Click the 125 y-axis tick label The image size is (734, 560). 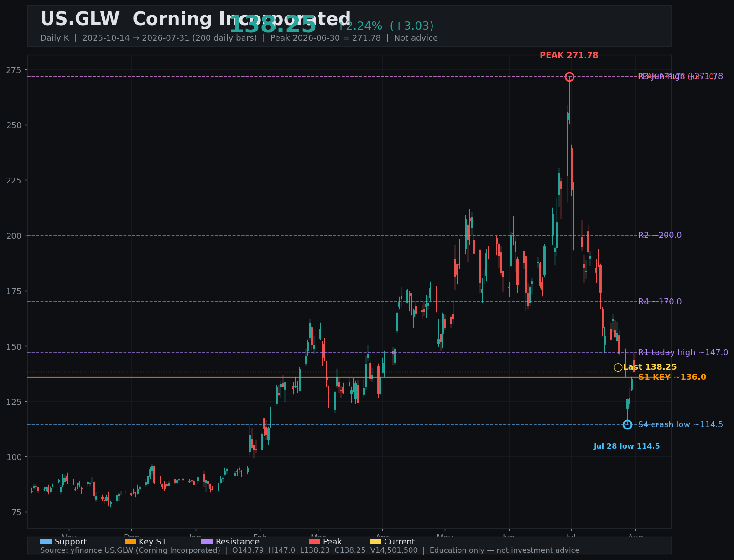click(x=15, y=402)
